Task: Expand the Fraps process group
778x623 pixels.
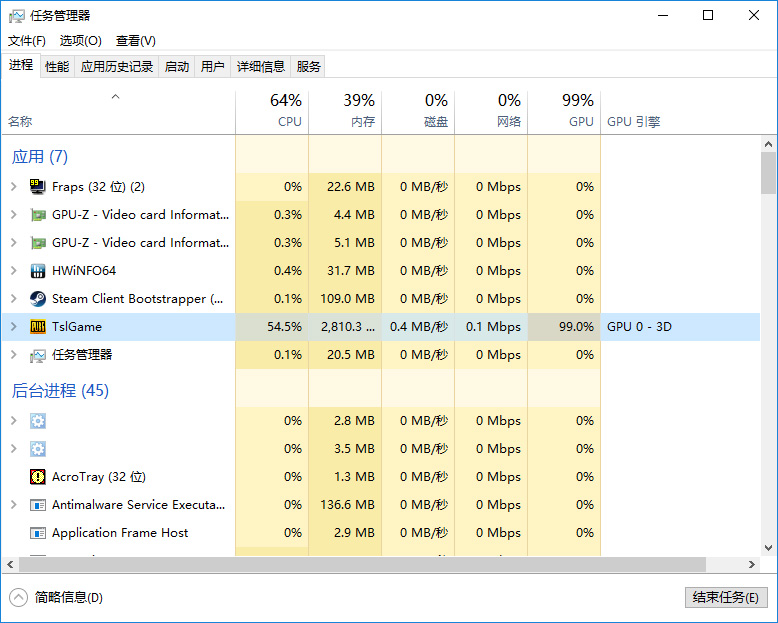Action: [13, 187]
